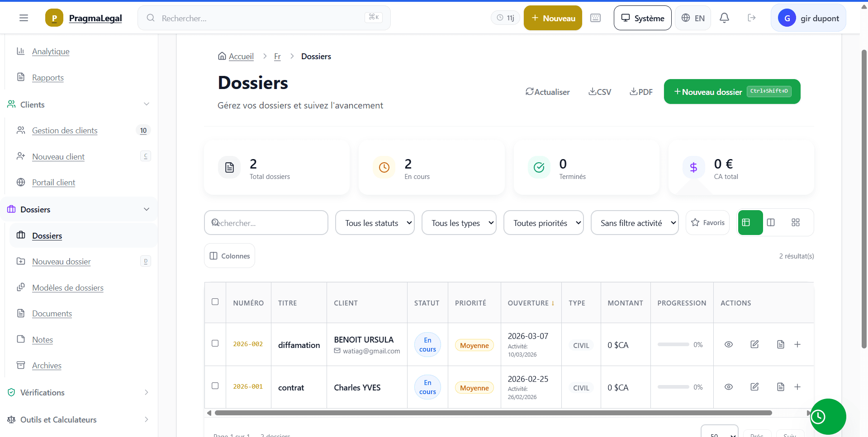Open edit icon for diffamation dossier
868x437 pixels.
(754, 344)
